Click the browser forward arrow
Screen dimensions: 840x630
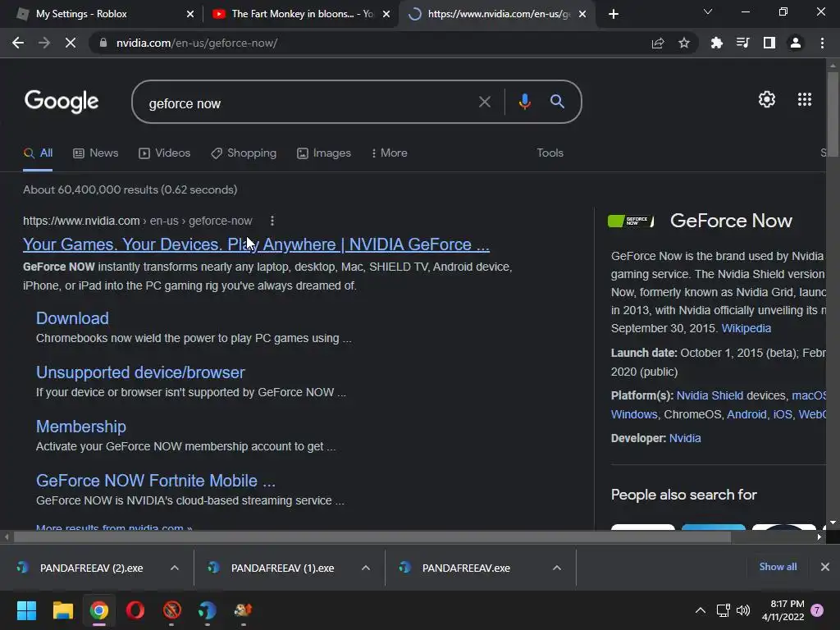pos(44,43)
